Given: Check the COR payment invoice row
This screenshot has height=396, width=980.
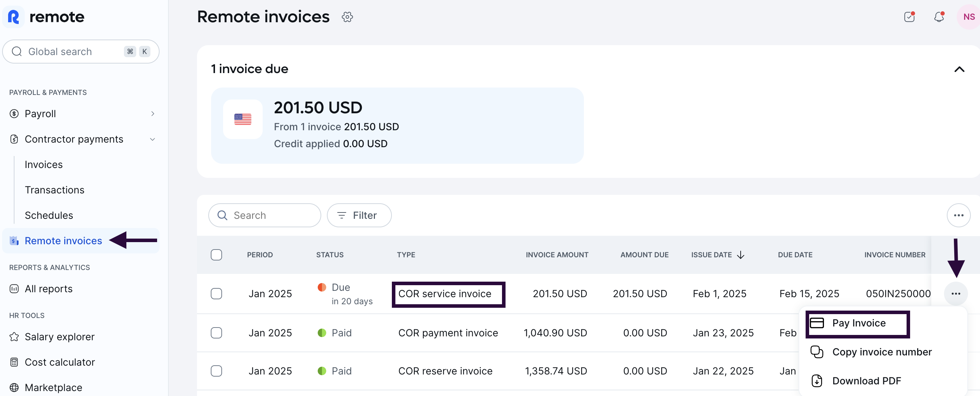Looking at the screenshot, I should 216,333.
